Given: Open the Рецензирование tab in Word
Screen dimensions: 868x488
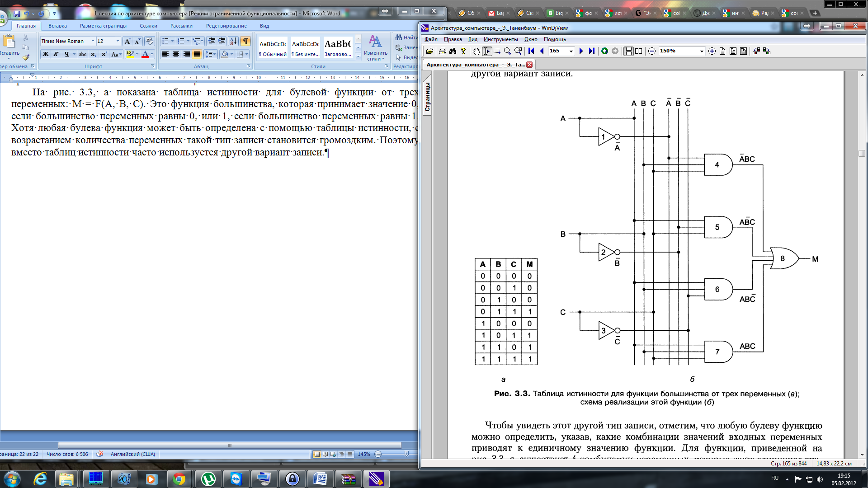Looking at the screenshot, I should tap(226, 26).
